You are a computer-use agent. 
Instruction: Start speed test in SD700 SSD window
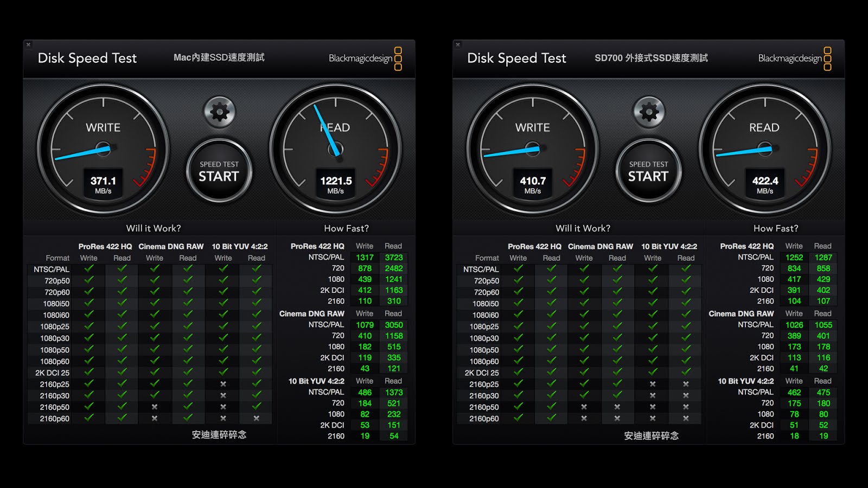tap(649, 171)
